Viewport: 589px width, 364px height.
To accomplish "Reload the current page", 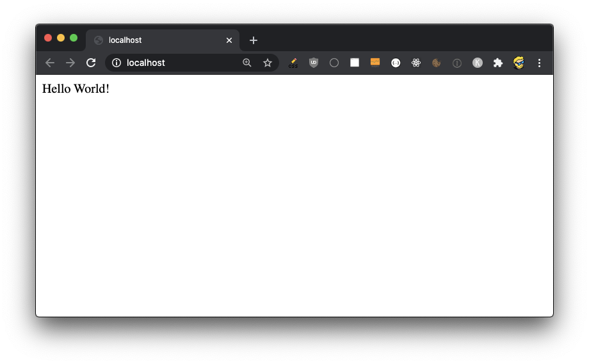I will pyautogui.click(x=91, y=63).
